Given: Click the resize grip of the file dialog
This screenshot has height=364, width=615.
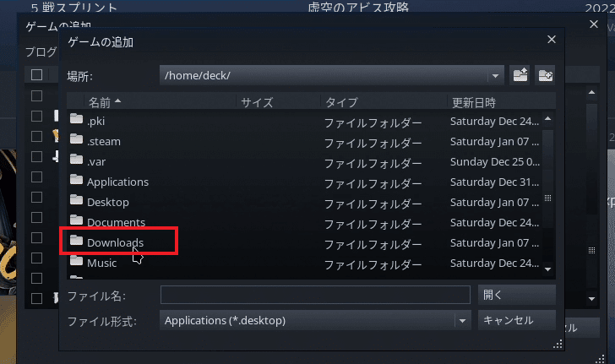Looking at the screenshot, I should pyautogui.click(x=558, y=345).
